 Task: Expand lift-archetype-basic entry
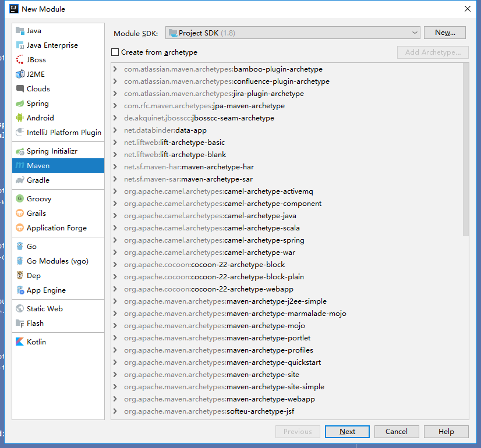click(x=115, y=143)
